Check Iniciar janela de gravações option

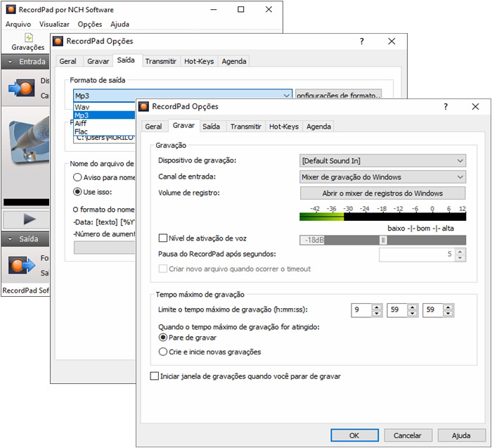[x=155, y=376]
